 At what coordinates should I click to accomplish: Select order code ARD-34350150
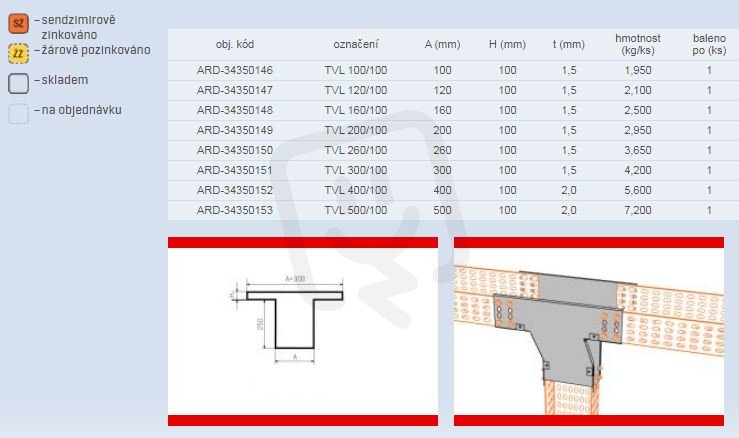pos(235,150)
